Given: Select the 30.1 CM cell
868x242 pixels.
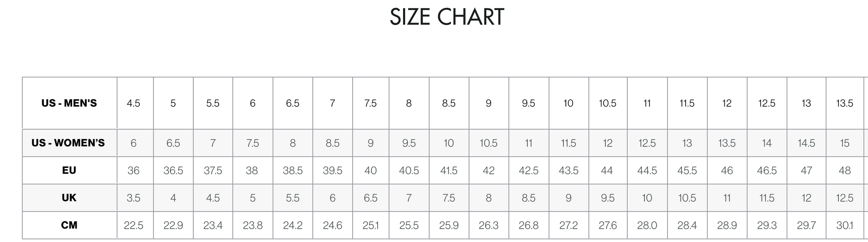Looking at the screenshot, I should pos(845,225).
